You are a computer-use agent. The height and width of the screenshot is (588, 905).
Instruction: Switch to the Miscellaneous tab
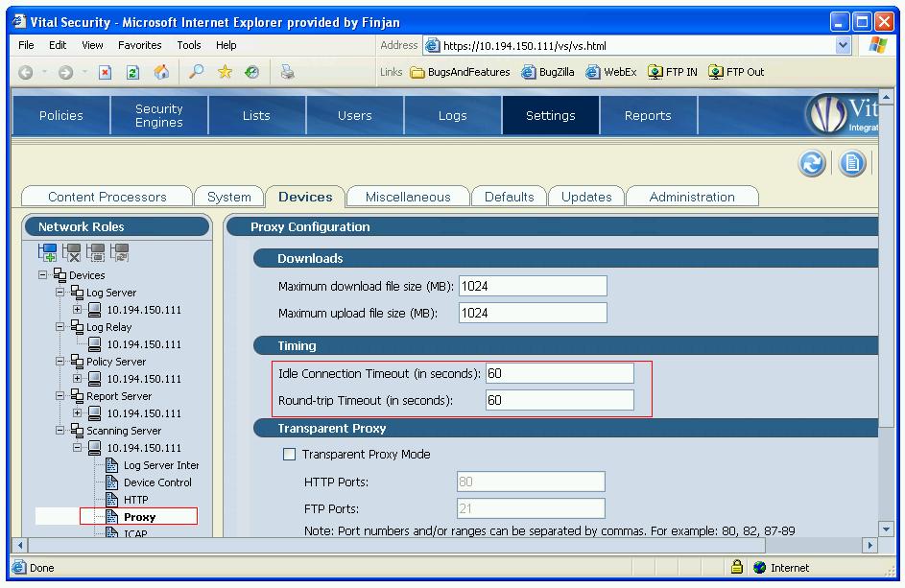(x=408, y=197)
